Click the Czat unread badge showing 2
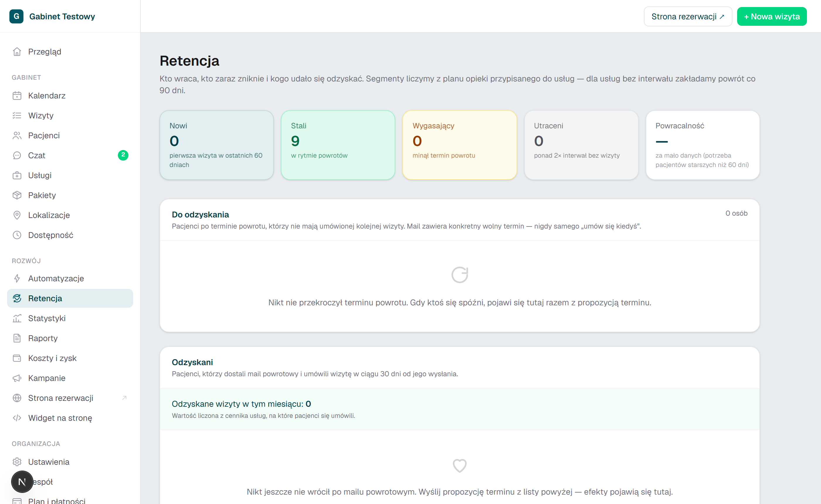The image size is (821, 504). pyautogui.click(x=123, y=155)
